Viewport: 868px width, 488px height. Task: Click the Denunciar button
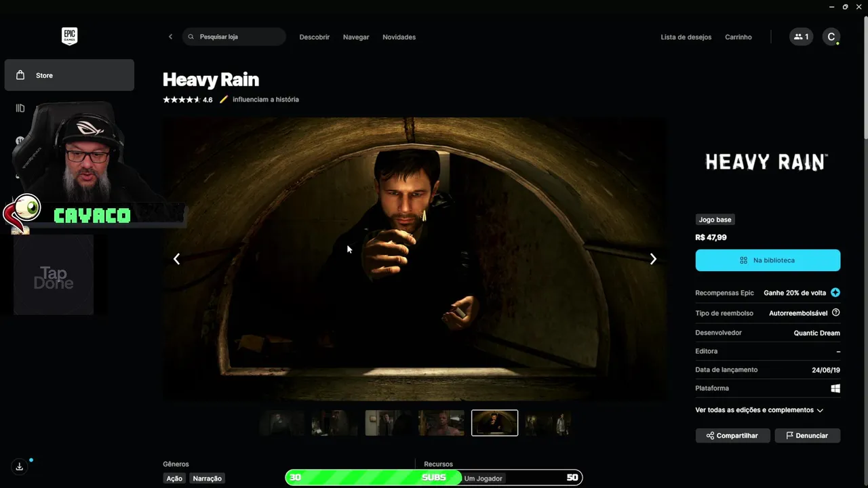[807, 435]
